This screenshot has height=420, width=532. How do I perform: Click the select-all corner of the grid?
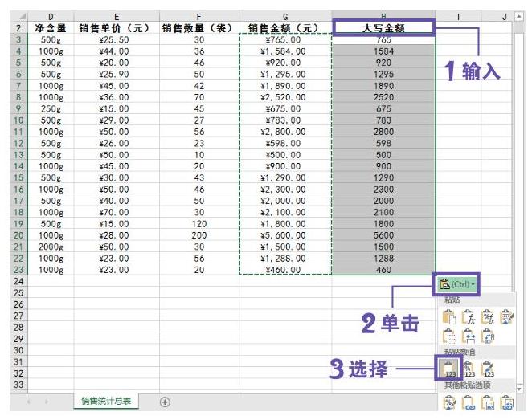[x=18, y=16]
